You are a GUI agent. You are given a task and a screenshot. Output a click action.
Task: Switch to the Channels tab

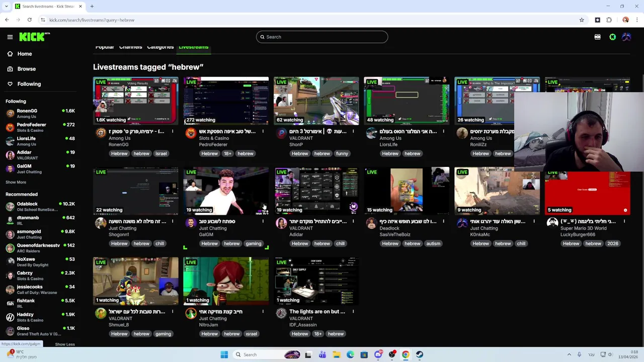pyautogui.click(x=130, y=47)
